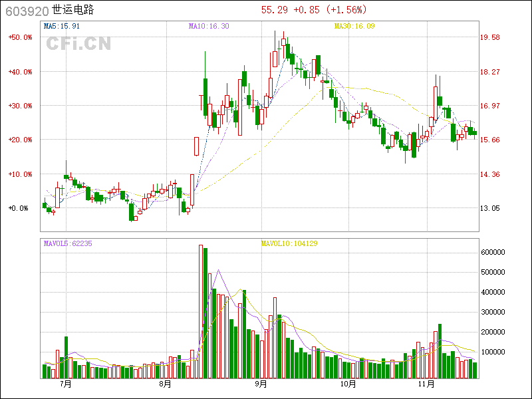
Task: Click the 7月 date axis marker
Action: (x=65, y=384)
